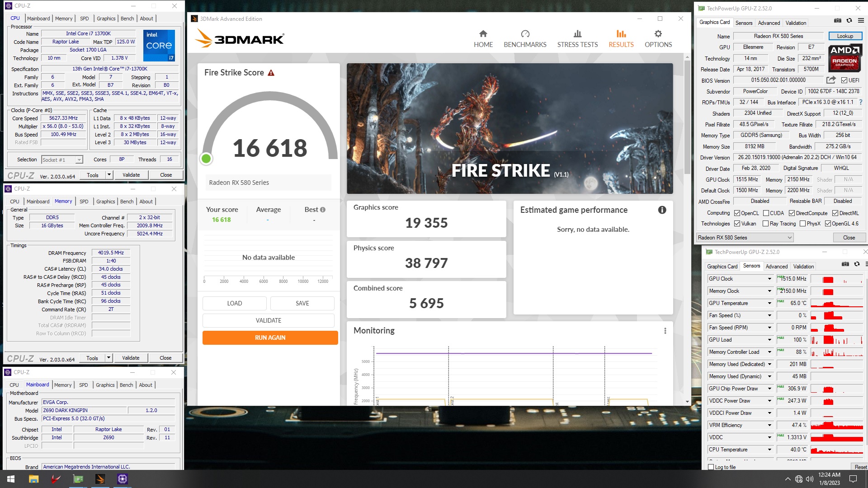Screen dimensions: 868x488
Task: Click the Best score info icon
Action: pyautogui.click(x=323, y=210)
